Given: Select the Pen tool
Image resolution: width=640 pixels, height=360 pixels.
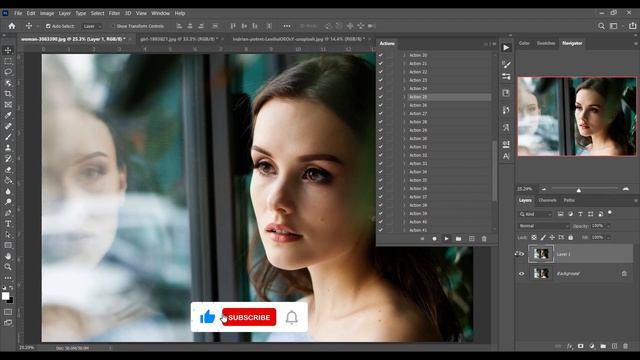Looking at the screenshot, I should coord(8,213).
